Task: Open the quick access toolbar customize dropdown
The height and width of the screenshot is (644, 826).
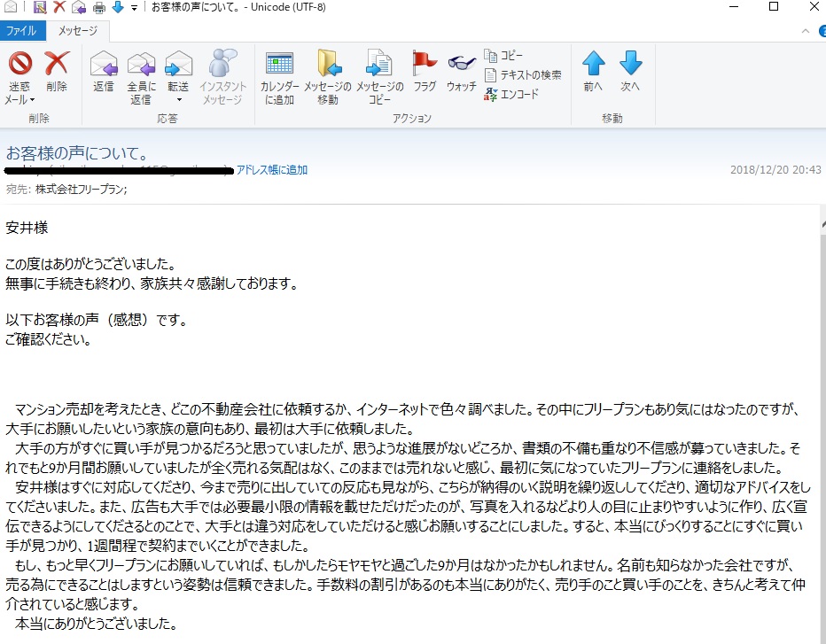Action: point(135,8)
